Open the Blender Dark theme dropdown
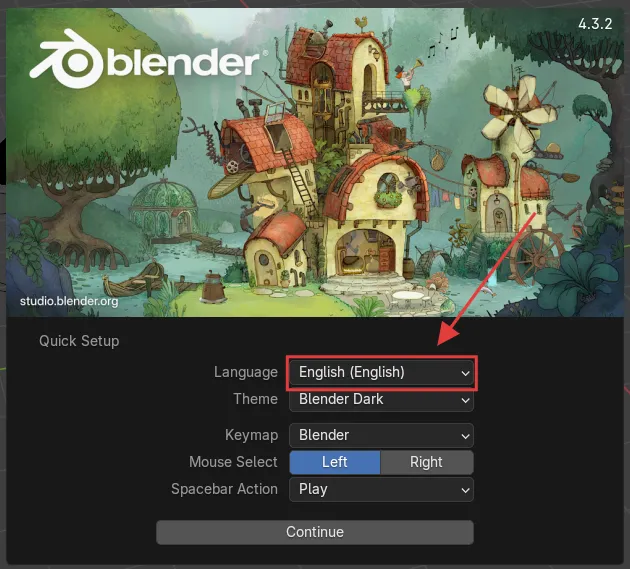Screen dimensions: 630x569 381,399
